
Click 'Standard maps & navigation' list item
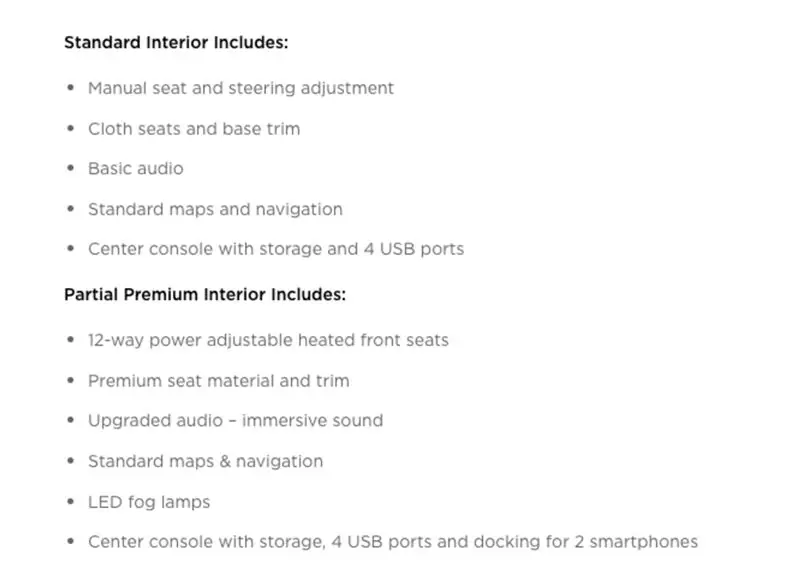pos(206,461)
